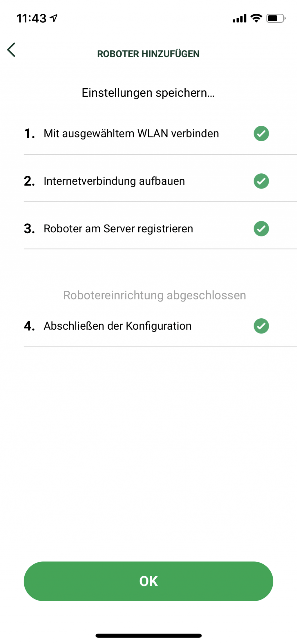Tap the Einstellungen speichern heading
Screen dimensions: 297x644
point(148,93)
